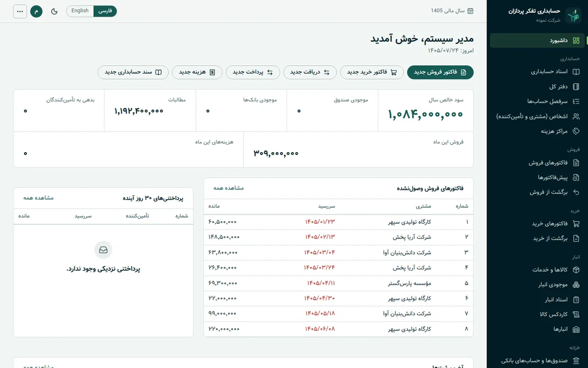
Task: Click the فاکتورهای فروش document icon
Action: [x=576, y=162]
